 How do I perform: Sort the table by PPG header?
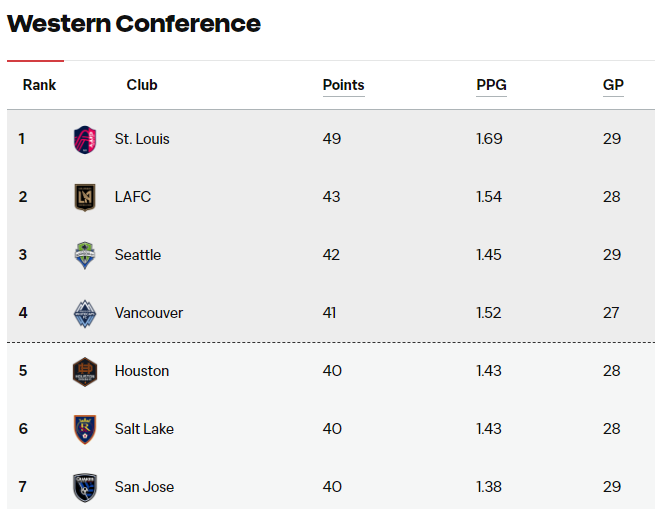click(491, 85)
